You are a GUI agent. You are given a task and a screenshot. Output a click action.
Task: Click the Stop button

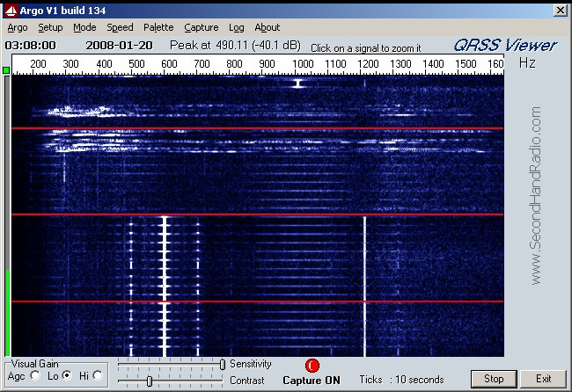tap(494, 379)
